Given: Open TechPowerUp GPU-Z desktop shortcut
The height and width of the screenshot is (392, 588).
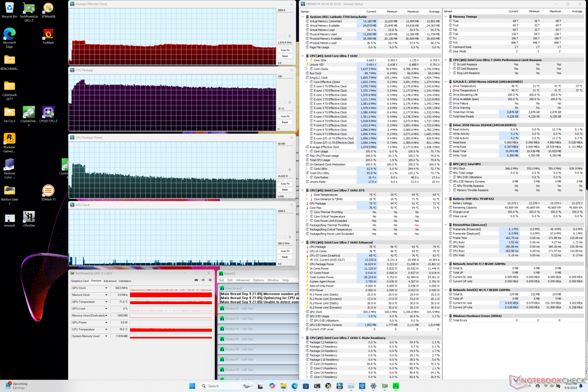Looking at the screenshot, I should coord(29,12).
